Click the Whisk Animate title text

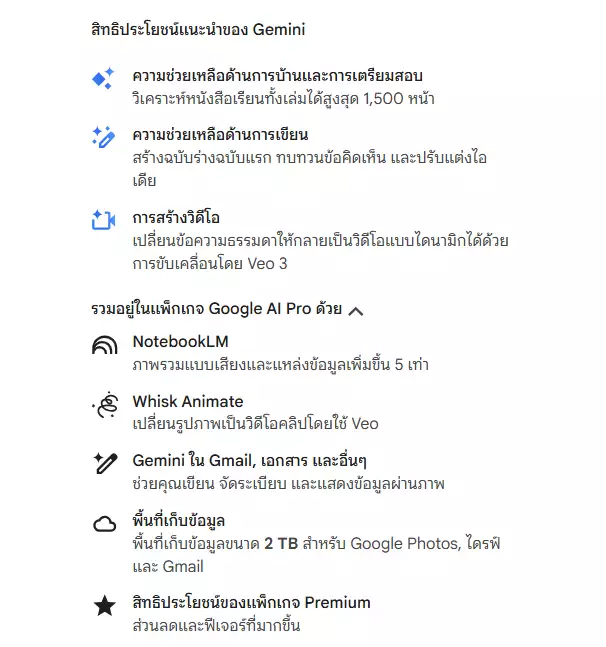(x=187, y=402)
